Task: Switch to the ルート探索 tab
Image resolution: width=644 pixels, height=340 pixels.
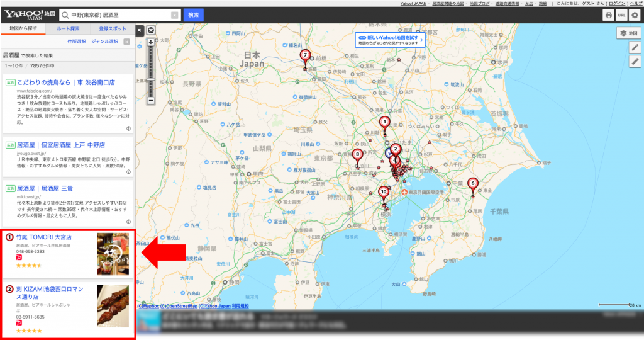Action: [68, 29]
